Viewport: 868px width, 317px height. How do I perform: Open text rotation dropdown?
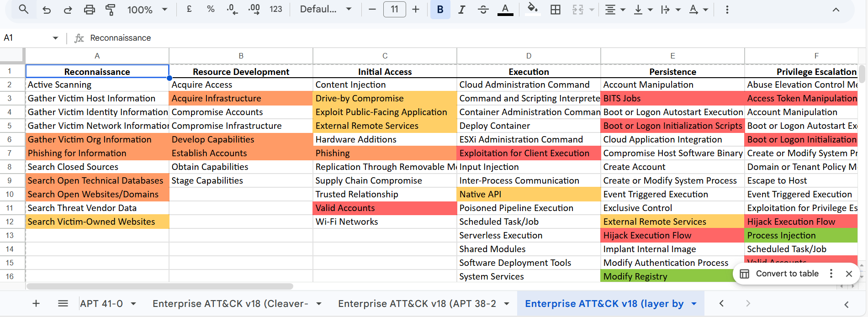tap(699, 10)
